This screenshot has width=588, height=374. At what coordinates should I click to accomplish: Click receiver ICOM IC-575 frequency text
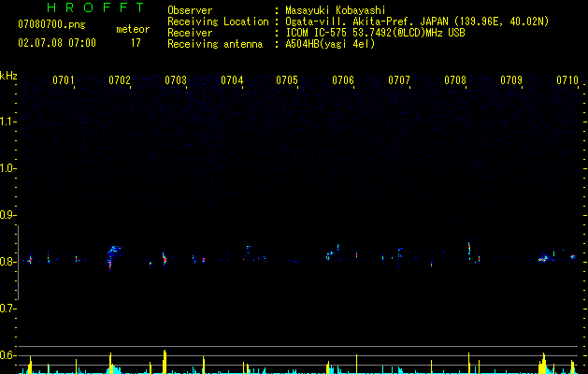coord(375,33)
